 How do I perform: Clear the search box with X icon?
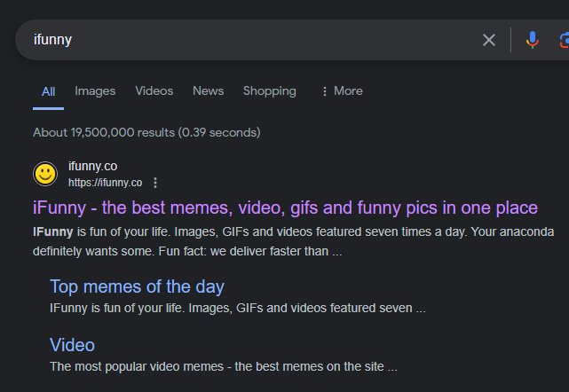[x=489, y=40]
